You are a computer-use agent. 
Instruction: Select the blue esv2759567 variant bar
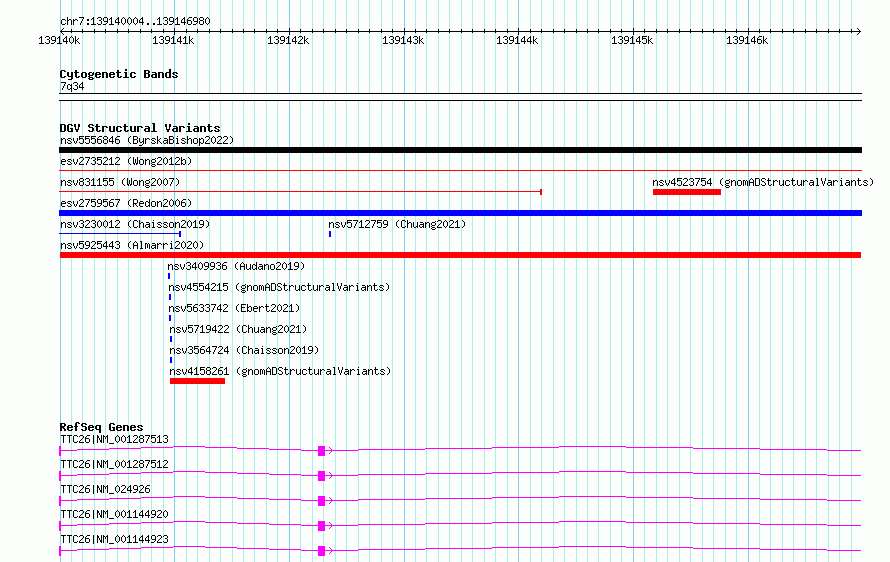pyautogui.click(x=460, y=213)
